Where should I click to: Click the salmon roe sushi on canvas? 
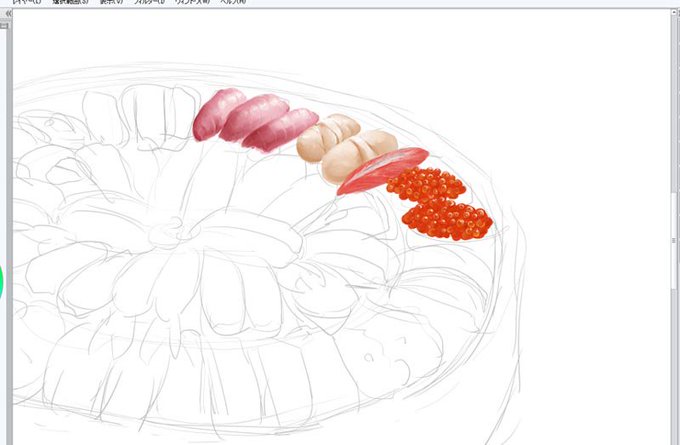439,203
